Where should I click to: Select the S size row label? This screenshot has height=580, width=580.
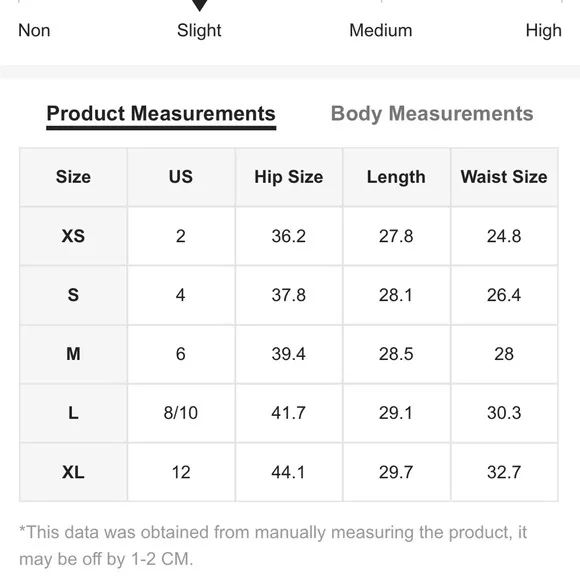pyautogui.click(x=73, y=295)
